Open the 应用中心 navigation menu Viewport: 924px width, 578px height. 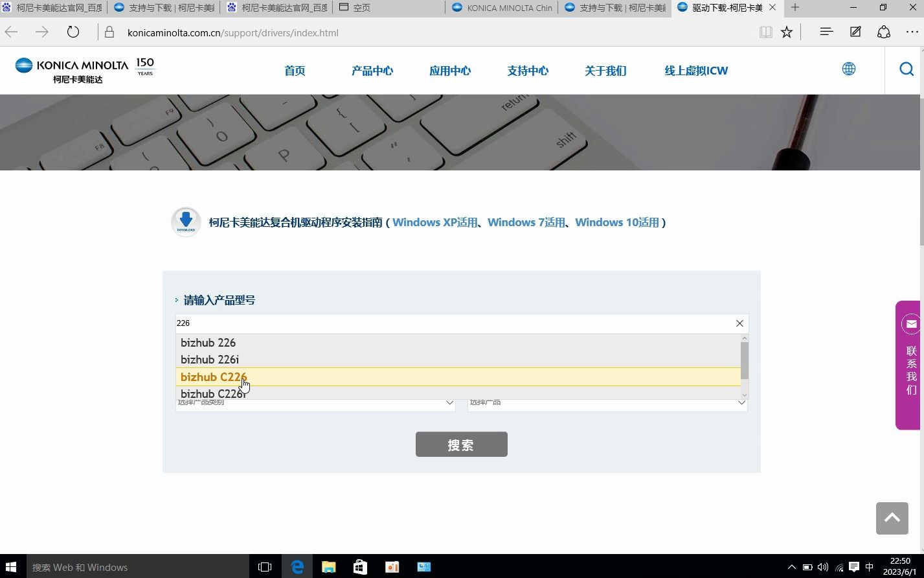pyautogui.click(x=450, y=71)
